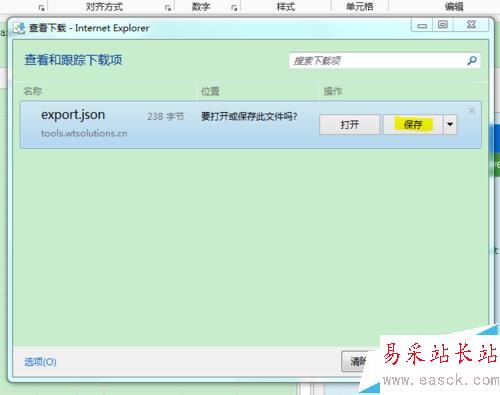Click the '要打开或保存此文件吗?' prompt text
The height and width of the screenshot is (395, 500).
point(249,116)
